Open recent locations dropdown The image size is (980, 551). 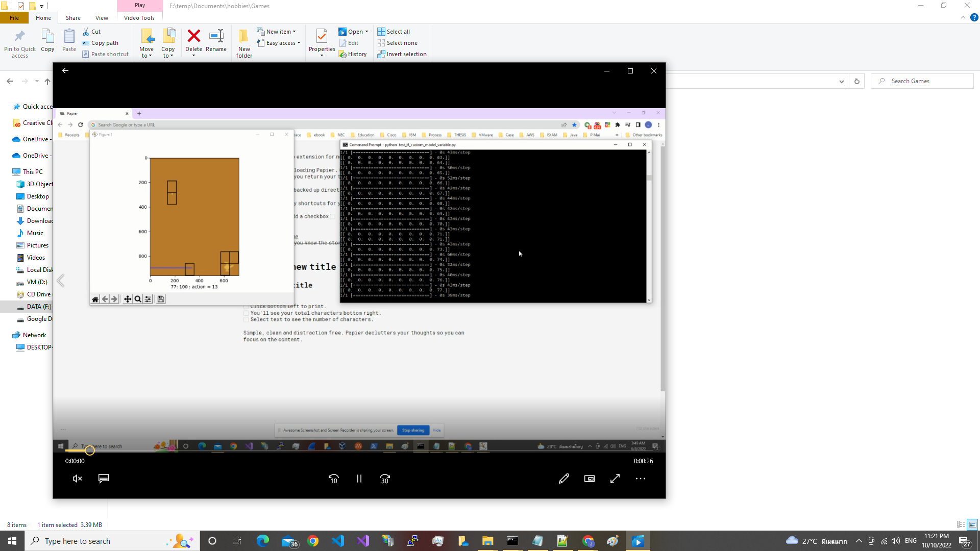coord(37,81)
